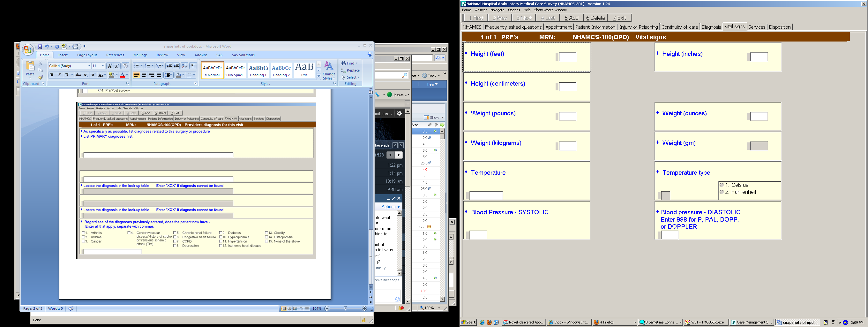
Task: Show paragraph marks in Word
Action: point(193,66)
